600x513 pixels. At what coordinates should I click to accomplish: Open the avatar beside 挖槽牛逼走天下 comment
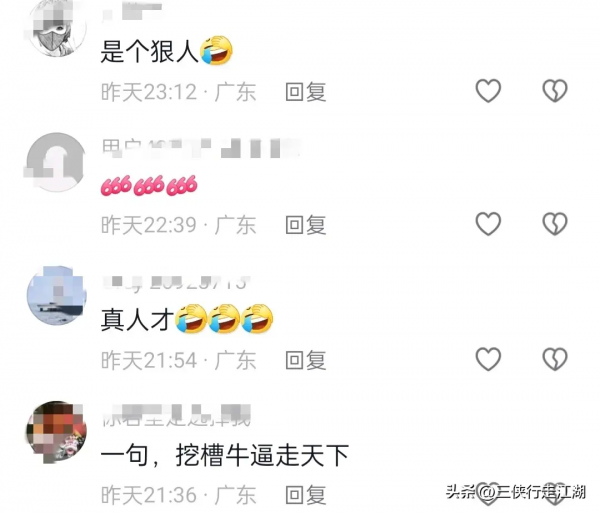click(56, 431)
